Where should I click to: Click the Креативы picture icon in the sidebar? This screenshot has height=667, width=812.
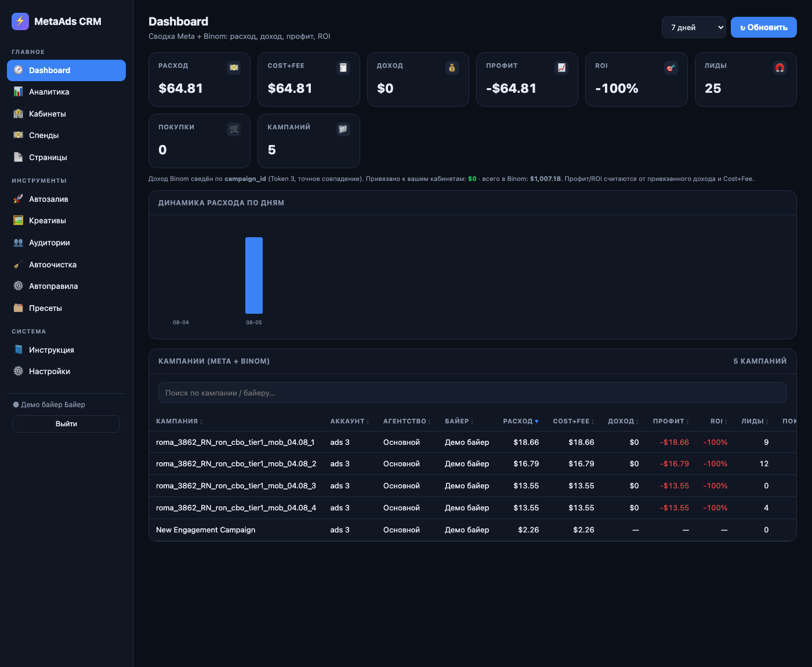click(x=19, y=220)
